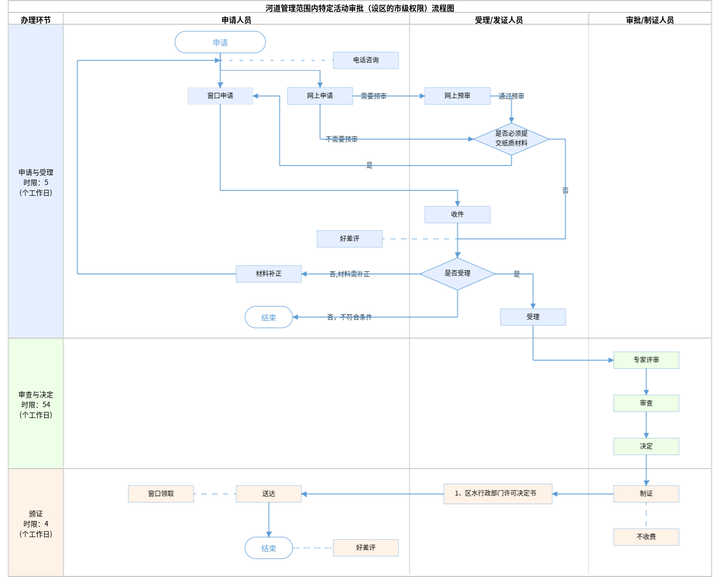Screen dimensions: 728x577
Task: Click the 收件 box
Action: 457,215
